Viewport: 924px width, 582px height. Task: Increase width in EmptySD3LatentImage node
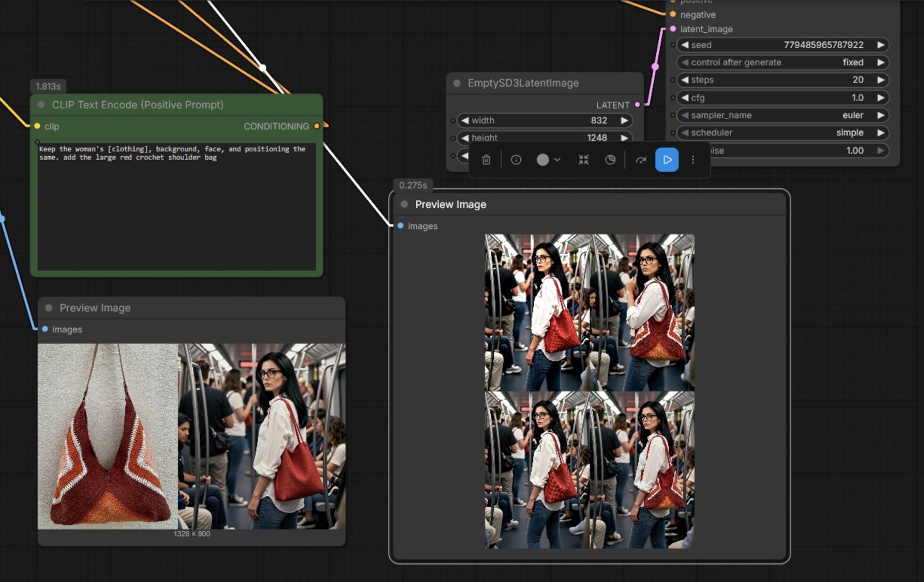coord(624,120)
